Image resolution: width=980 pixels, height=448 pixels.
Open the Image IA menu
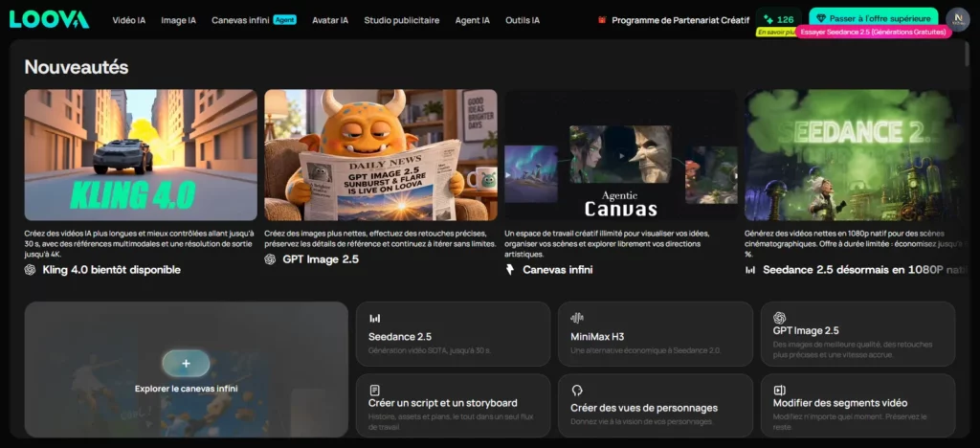coord(178,20)
